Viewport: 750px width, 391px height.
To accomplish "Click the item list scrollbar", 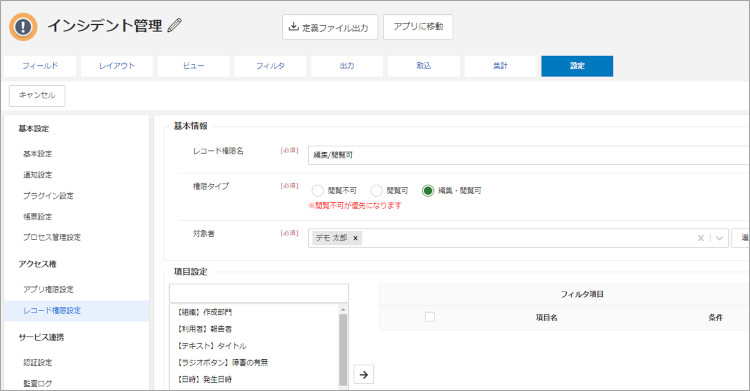I will pyautogui.click(x=343, y=349).
